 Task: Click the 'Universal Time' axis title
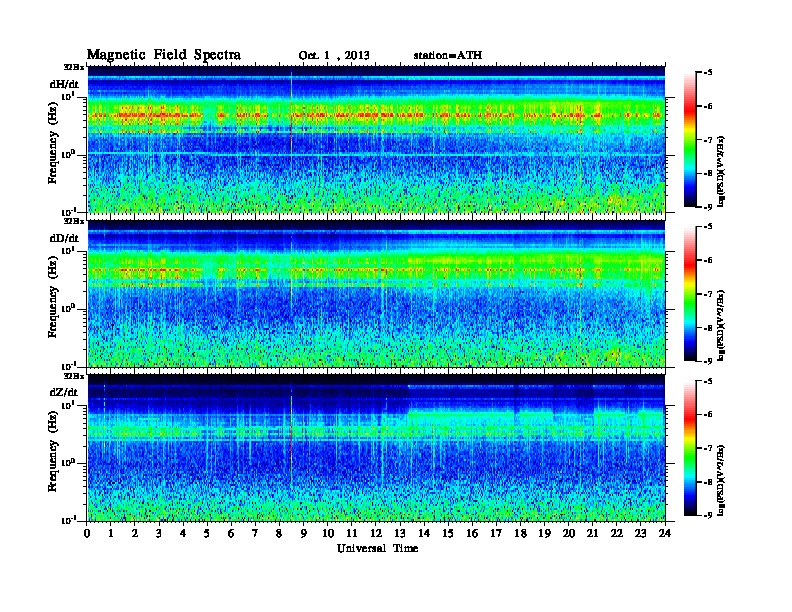click(377, 548)
